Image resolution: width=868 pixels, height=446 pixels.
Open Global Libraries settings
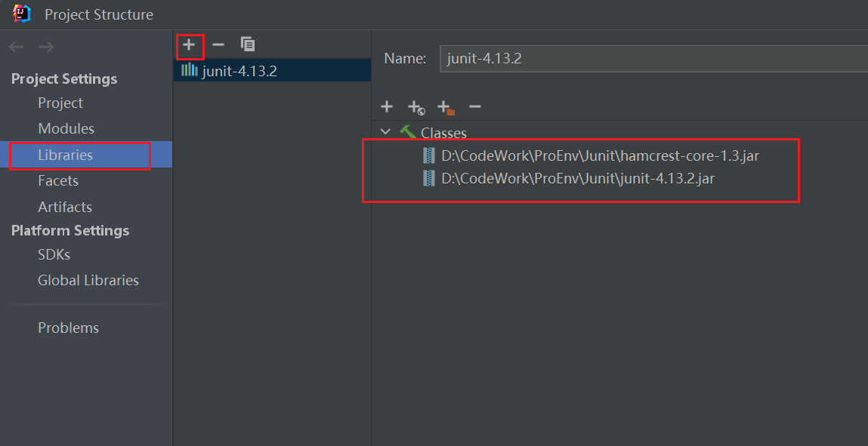[x=88, y=280]
